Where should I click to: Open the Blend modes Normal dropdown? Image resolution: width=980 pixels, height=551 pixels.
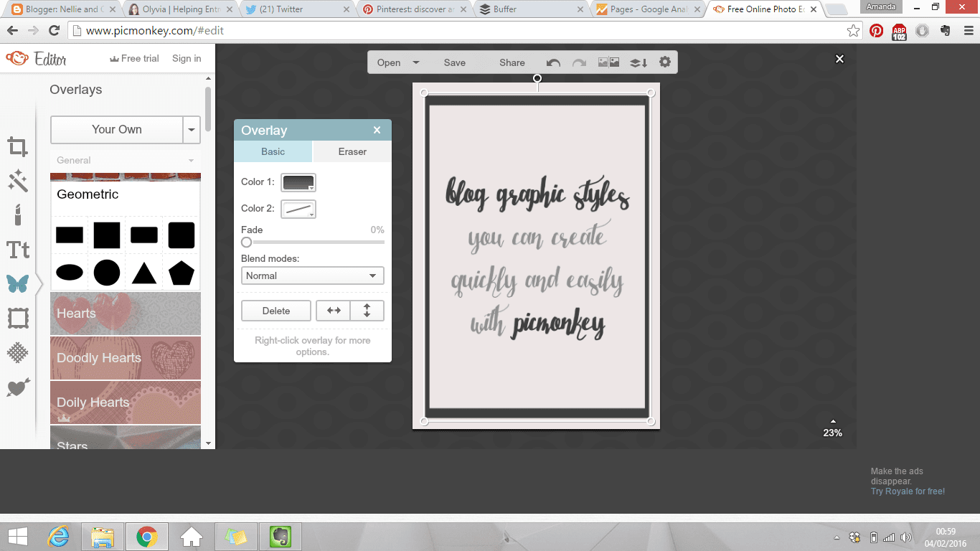coord(313,275)
